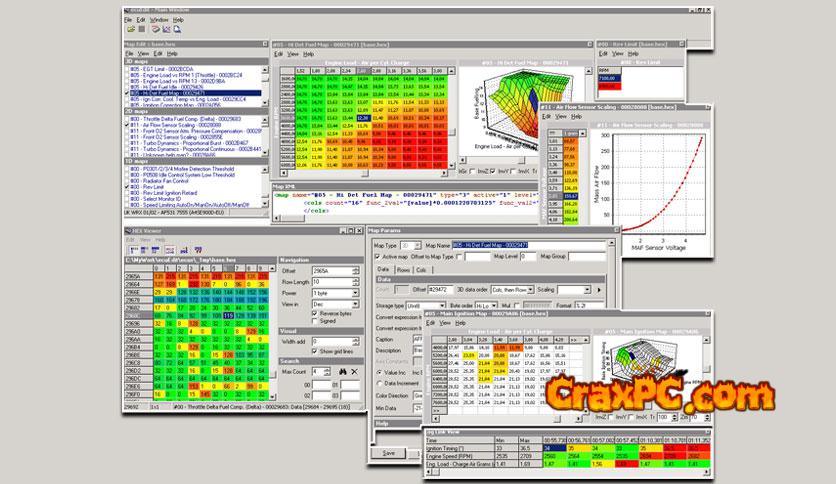Select '#00 - Throttle Delta Fuel Comp' list entry

coord(186,119)
